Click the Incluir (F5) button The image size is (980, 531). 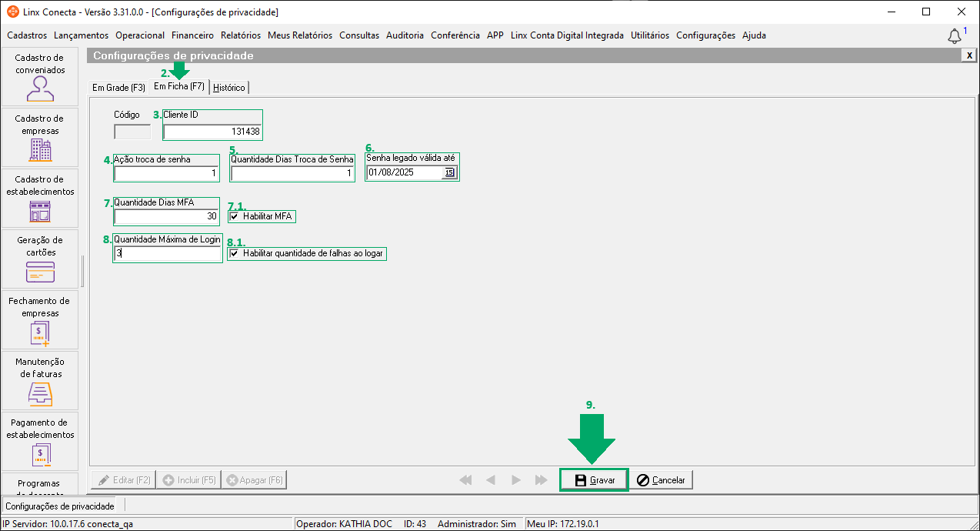click(188, 480)
